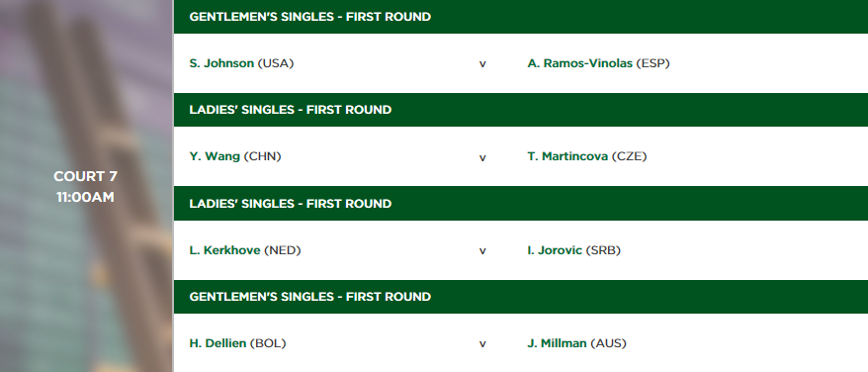Click the (USA) country code beside Johnson

pos(276,63)
